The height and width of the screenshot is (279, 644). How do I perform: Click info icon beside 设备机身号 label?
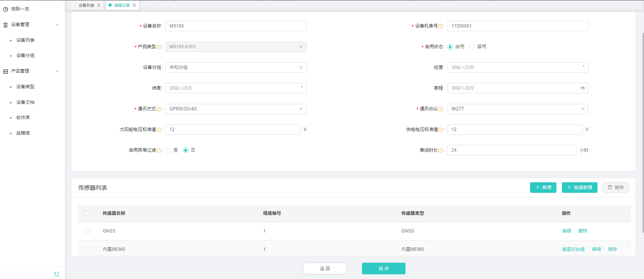pos(440,26)
